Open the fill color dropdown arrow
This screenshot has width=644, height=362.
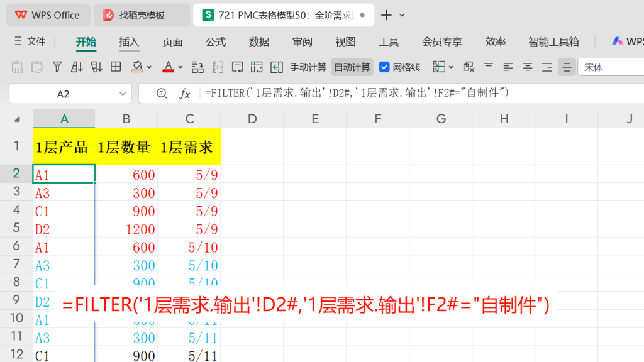[149, 67]
